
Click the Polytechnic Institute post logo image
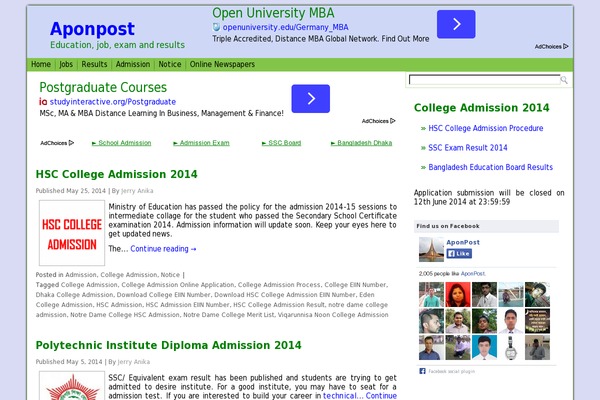(x=72, y=386)
